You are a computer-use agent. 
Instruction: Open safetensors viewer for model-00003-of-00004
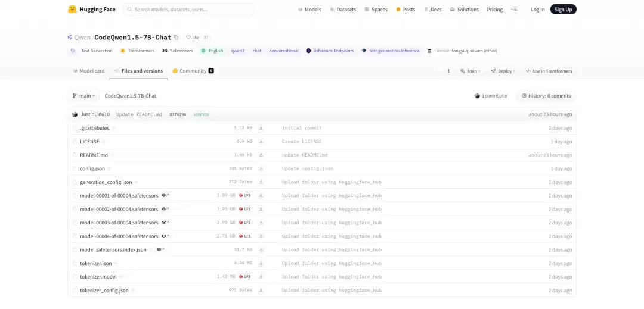point(165,223)
